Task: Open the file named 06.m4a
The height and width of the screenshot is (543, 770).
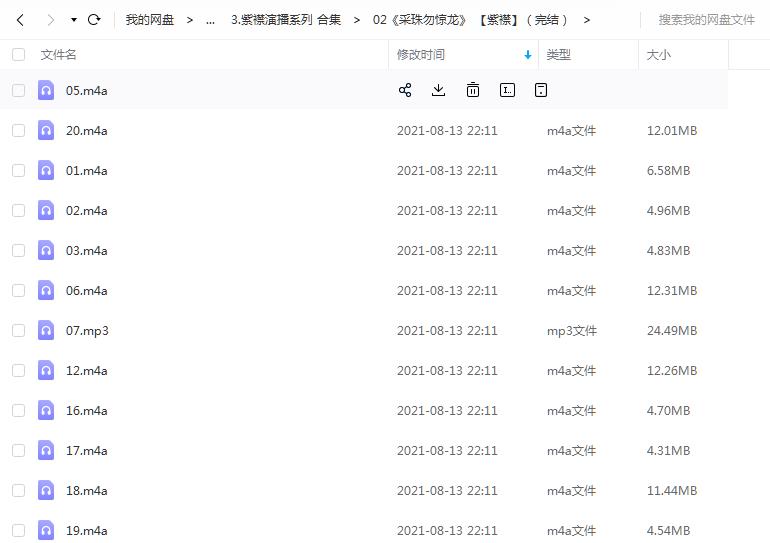Action: (86, 291)
